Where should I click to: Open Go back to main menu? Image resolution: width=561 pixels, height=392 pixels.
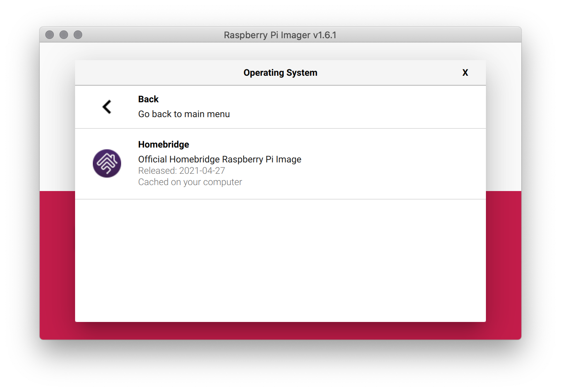pos(184,114)
